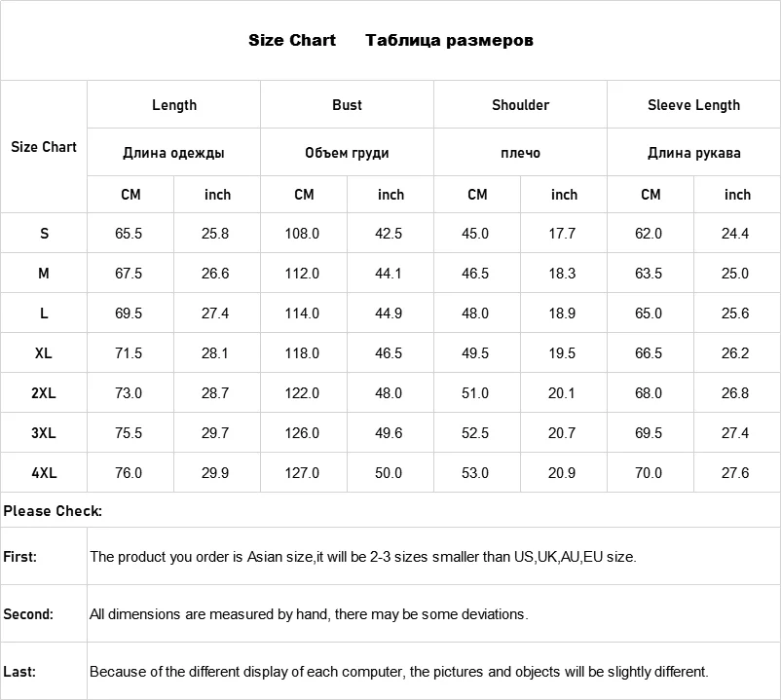Click the Asian size note text

point(362,557)
